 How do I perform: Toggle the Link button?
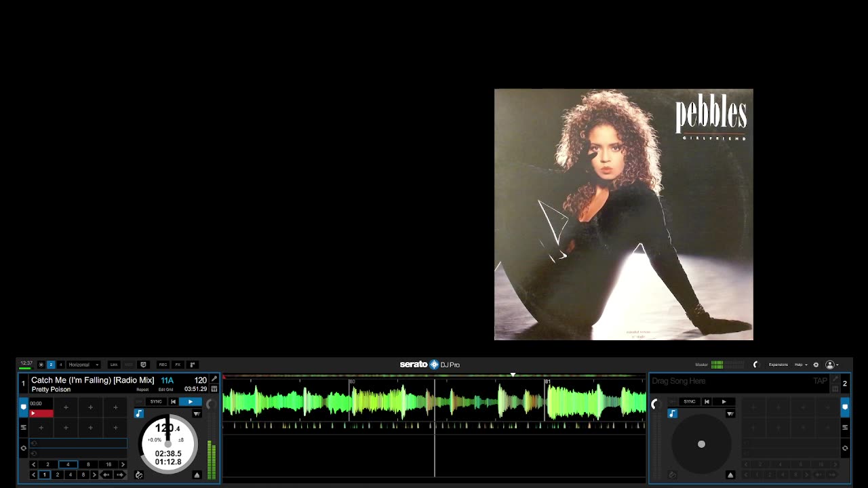[x=114, y=365]
